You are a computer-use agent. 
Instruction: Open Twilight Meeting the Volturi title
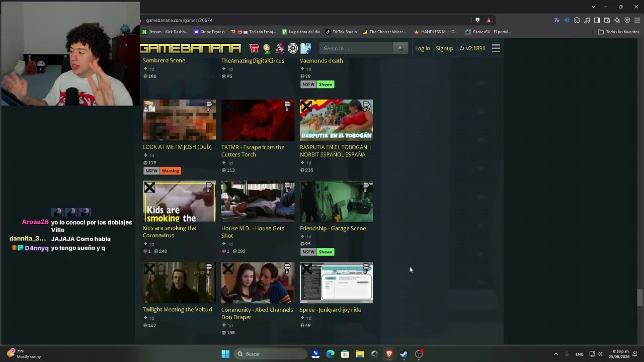point(178,310)
